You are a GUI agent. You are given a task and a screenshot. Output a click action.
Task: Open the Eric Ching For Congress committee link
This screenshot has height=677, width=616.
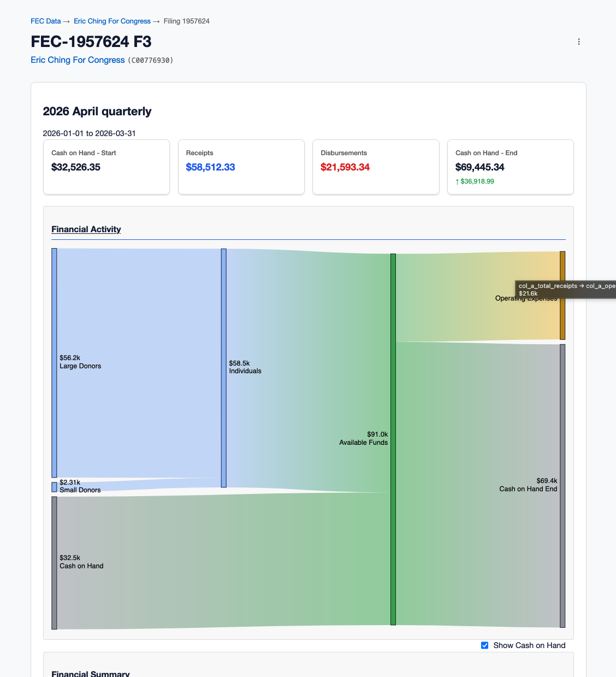point(78,60)
